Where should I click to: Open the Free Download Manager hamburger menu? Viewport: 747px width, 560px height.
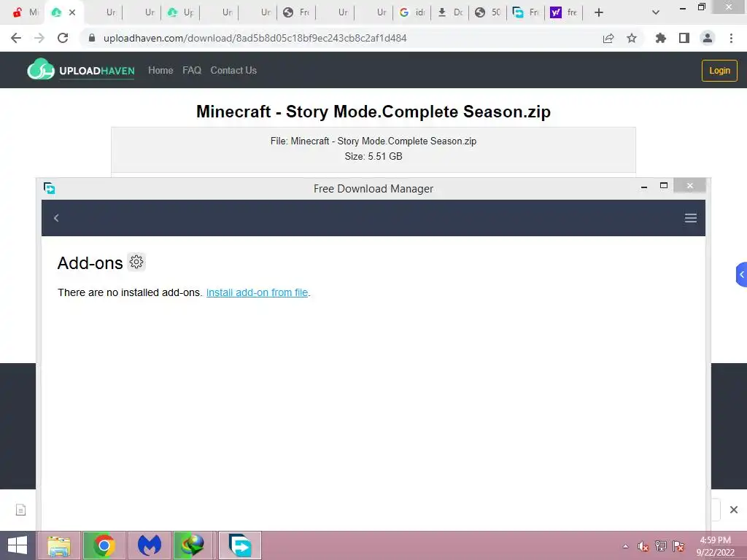(690, 218)
